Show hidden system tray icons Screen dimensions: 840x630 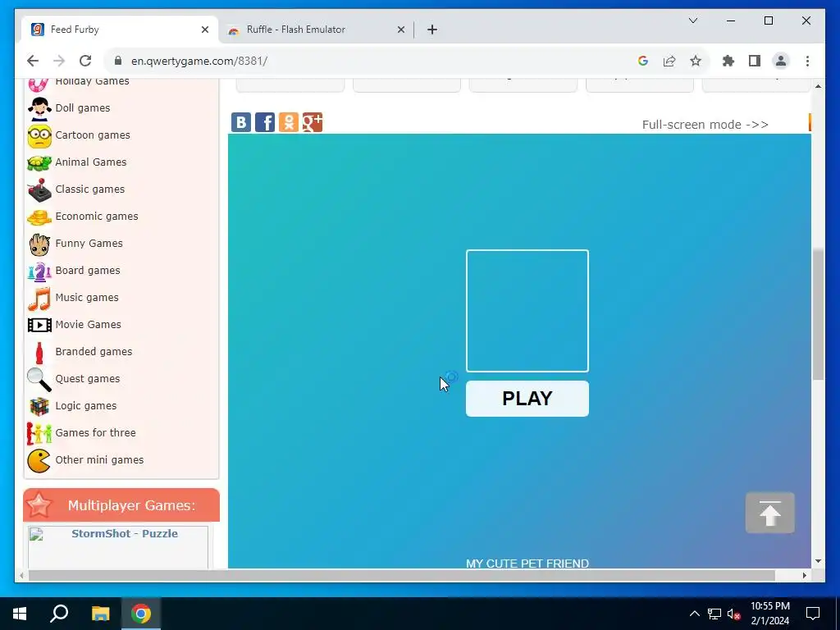coord(694,614)
